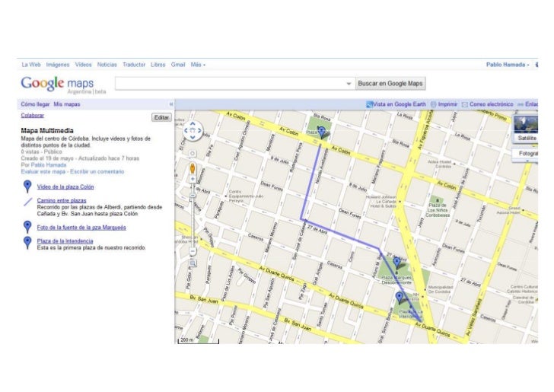Open Foto de la fuente de la pza Marqués
The width and height of the screenshot is (554, 392).
[x=81, y=228]
